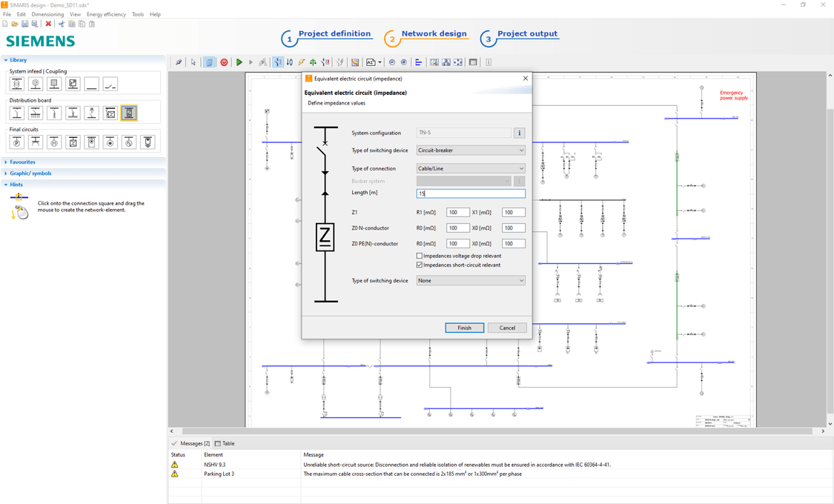Select the arrow selection tool in the toolbar
834x504 pixels.
tap(193, 62)
